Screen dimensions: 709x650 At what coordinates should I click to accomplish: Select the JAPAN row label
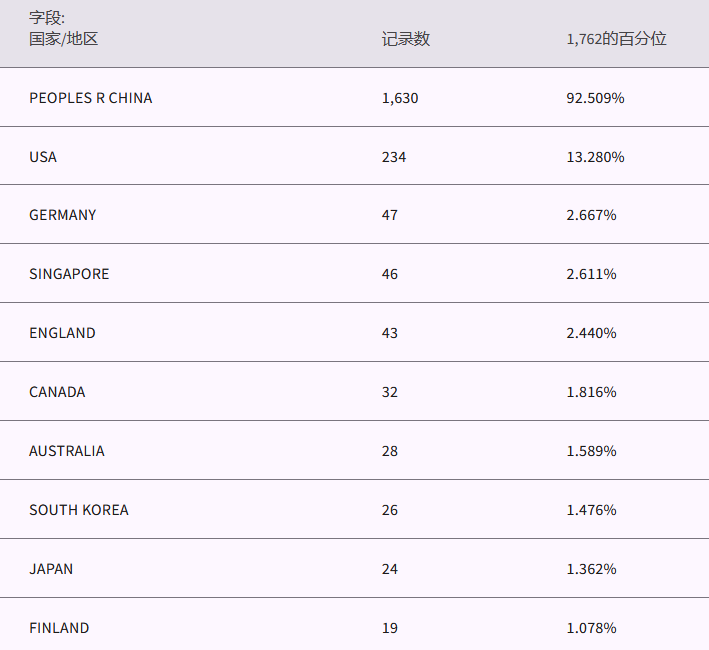pos(51,569)
